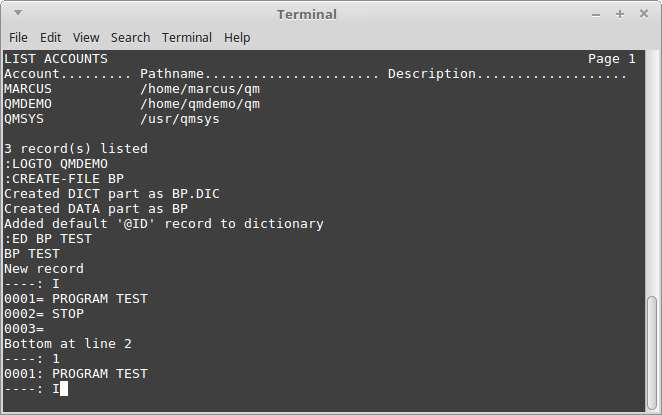Minimize the Terminal window

coord(596,15)
